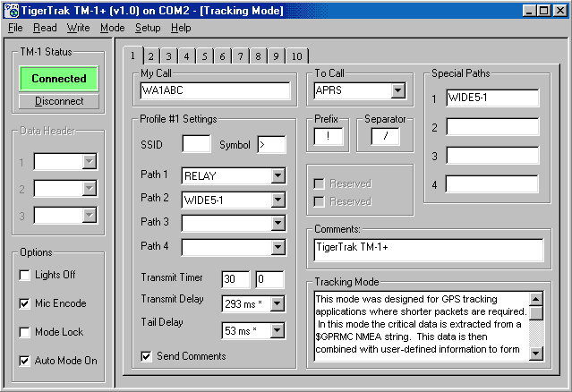Click the Tracking Mode scrollbar down arrow
The height and width of the screenshot is (392, 572).
coord(536,353)
